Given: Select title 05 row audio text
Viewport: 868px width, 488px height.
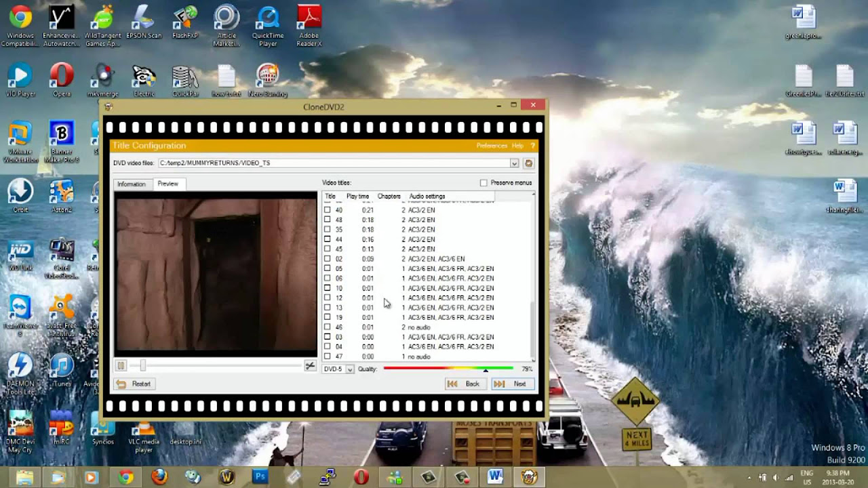Looking at the screenshot, I should point(451,268).
